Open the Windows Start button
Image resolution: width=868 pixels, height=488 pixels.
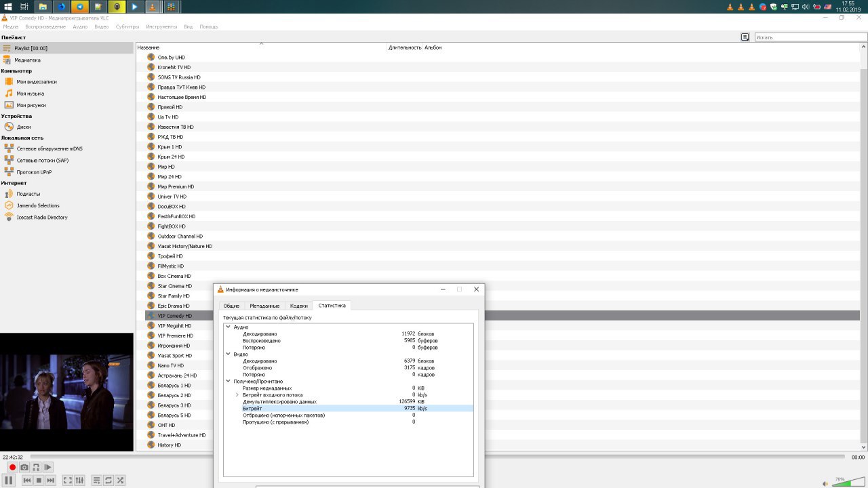coord(7,7)
